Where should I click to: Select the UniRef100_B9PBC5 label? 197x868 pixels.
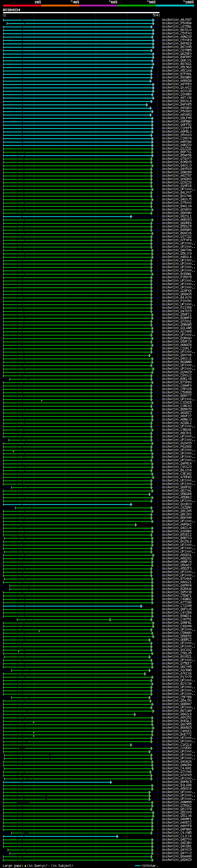point(177,782)
